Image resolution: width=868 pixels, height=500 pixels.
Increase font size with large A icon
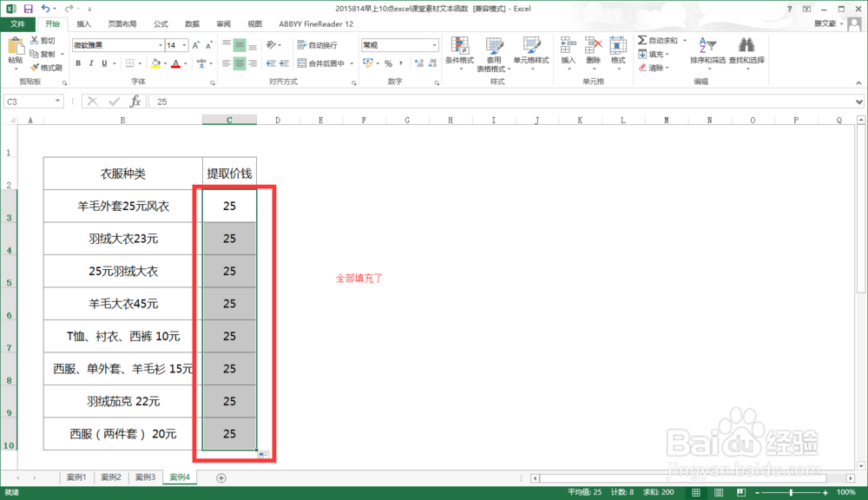(x=195, y=45)
